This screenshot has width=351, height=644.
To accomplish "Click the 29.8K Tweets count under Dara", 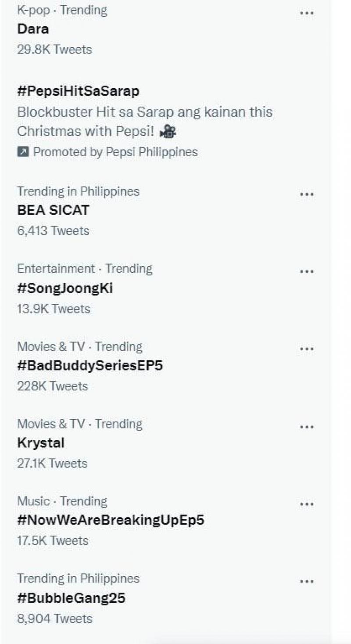I will click(54, 50).
